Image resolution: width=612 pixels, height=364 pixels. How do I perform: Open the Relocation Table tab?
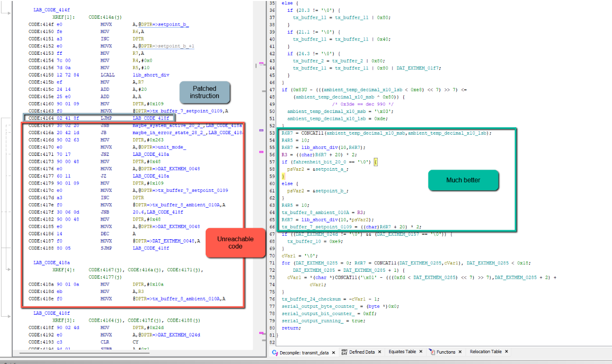coord(485,352)
